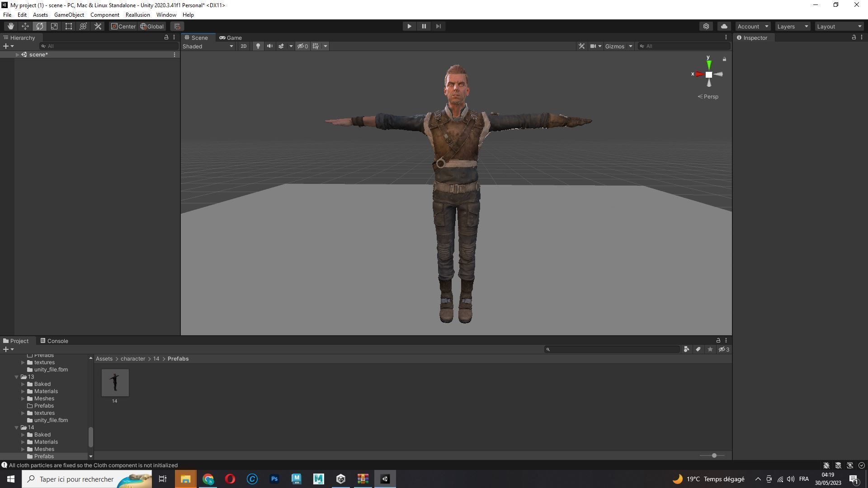This screenshot has height=488, width=868.
Task: Pause the game playback
Action: (x=424, y=26)
